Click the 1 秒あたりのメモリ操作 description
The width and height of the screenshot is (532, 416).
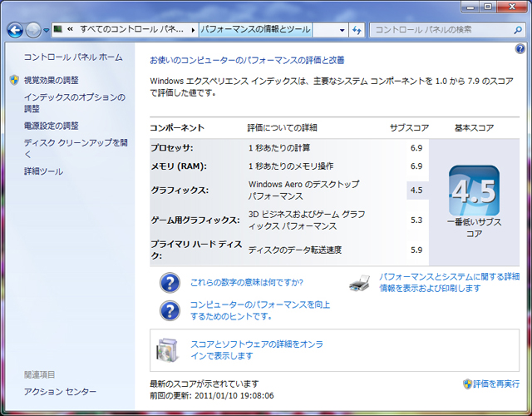[x=291, y=166]
